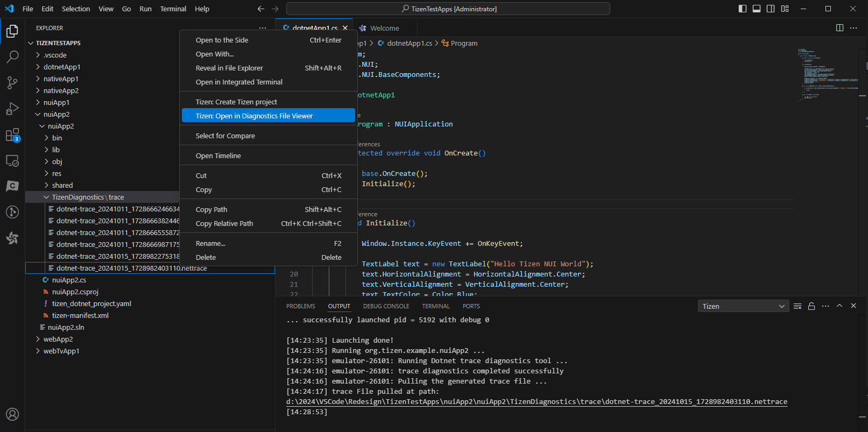Open the Run and Debug view
The height and width of the screenshot is (432, 868).
(x=12, y=109)
